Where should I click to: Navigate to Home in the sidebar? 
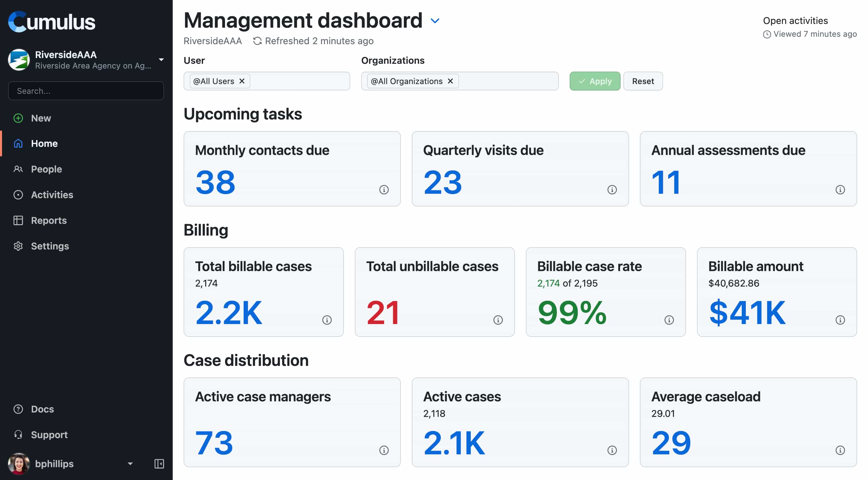[x=44, y=143]
